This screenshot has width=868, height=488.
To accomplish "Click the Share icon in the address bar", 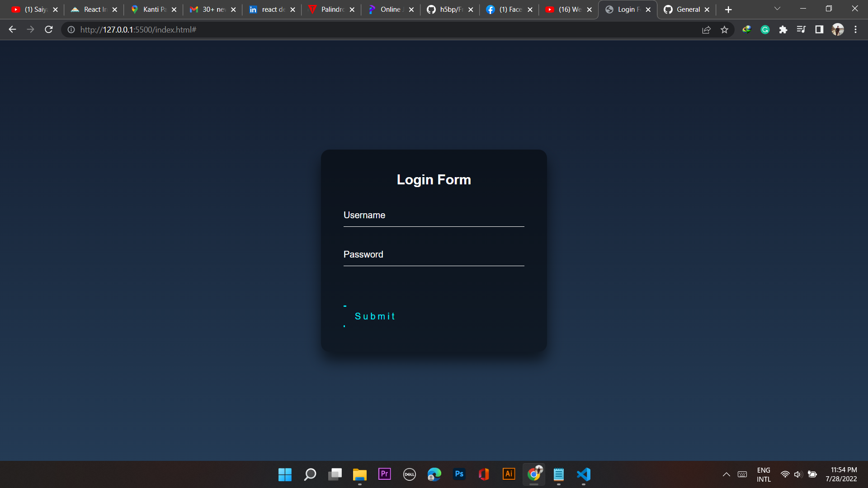I will (706, 29).
